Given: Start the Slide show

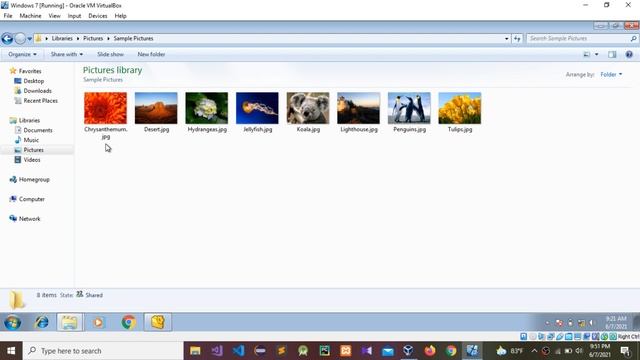Looking at the screenshot, I should [x=110, y=54].
